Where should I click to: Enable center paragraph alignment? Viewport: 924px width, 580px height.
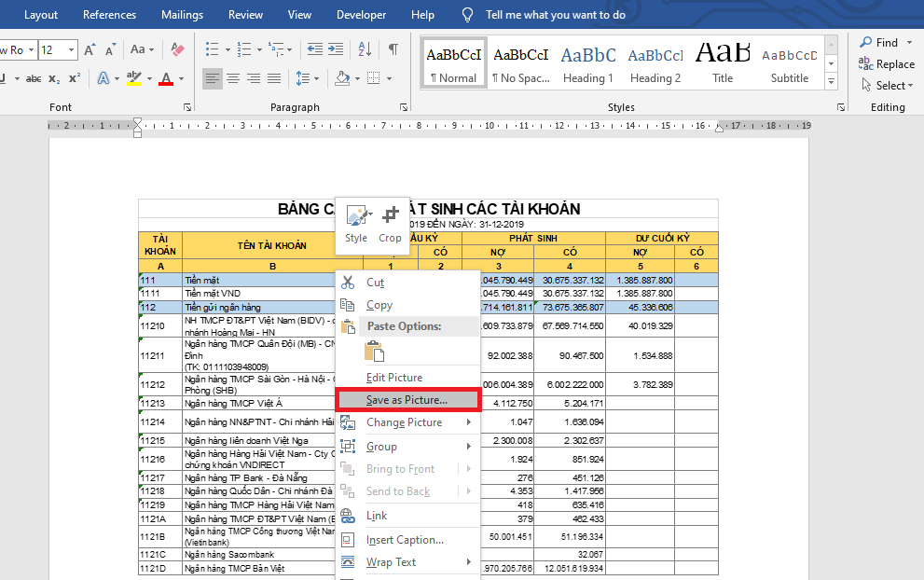(232, 79)
